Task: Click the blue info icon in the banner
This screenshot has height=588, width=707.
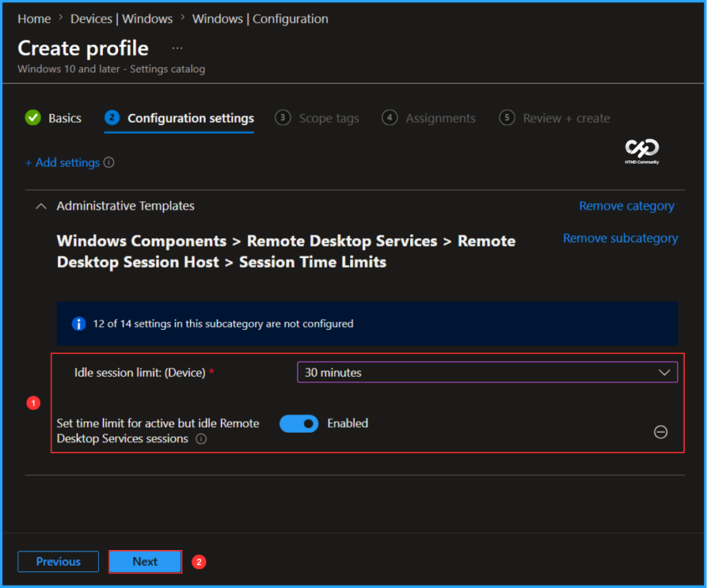Action: pos(79,324)
